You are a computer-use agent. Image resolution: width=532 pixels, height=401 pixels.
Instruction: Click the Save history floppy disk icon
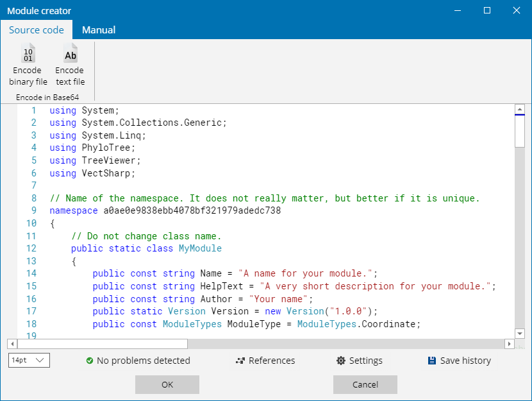coord(432,361)
